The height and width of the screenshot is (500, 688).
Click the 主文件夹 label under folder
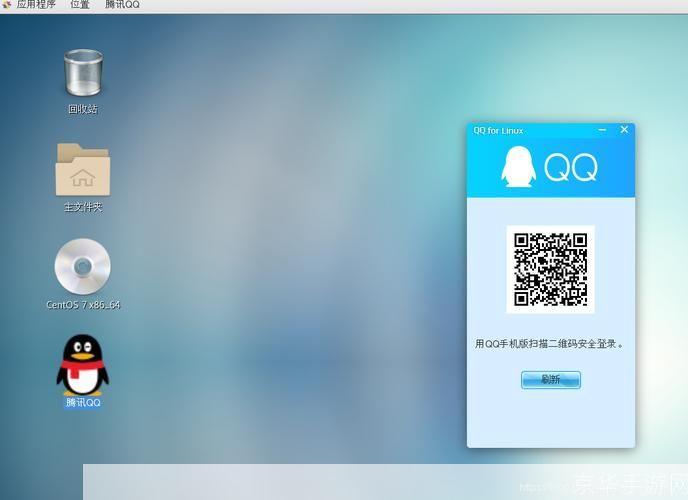click(83, 207)
